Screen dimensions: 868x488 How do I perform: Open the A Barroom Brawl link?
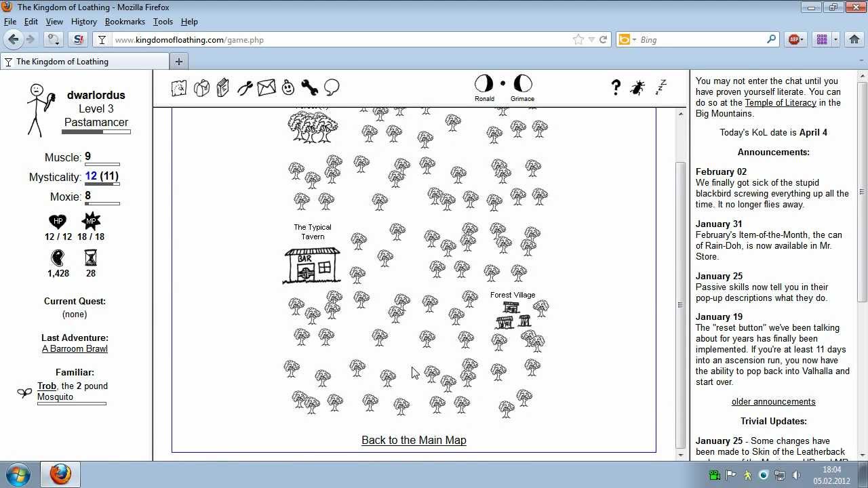(x=75, y=349)
